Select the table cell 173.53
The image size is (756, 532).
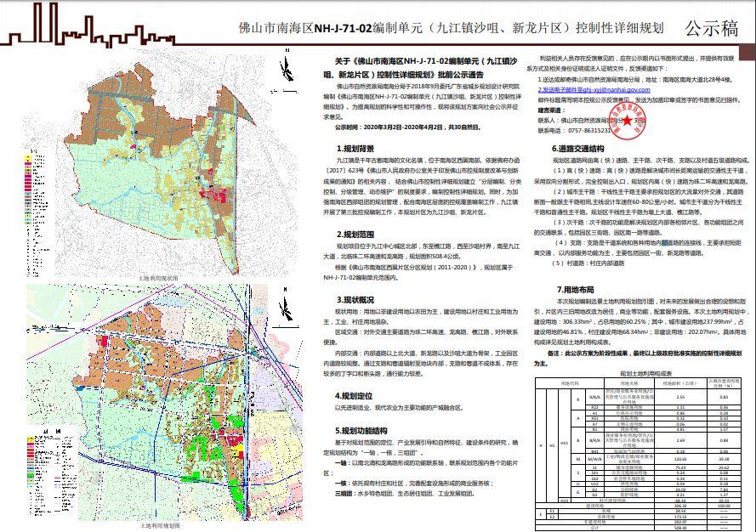point(680,517)
